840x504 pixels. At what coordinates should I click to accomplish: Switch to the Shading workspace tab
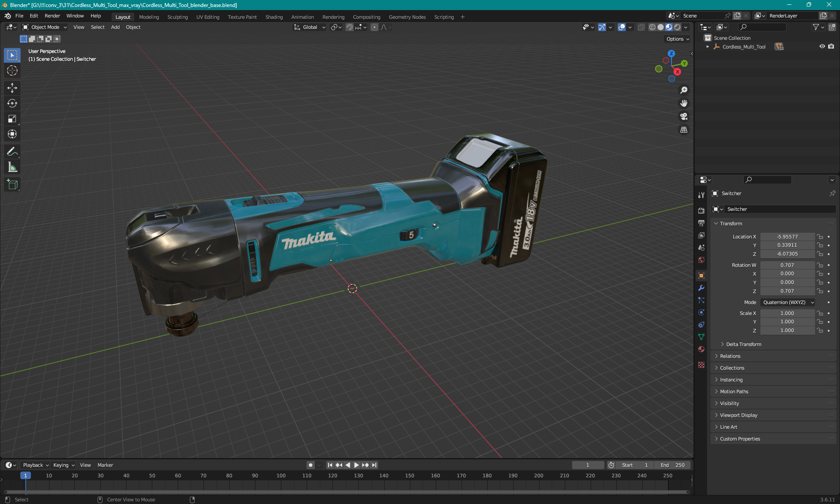pyautogui.click(x=274, y=17)
